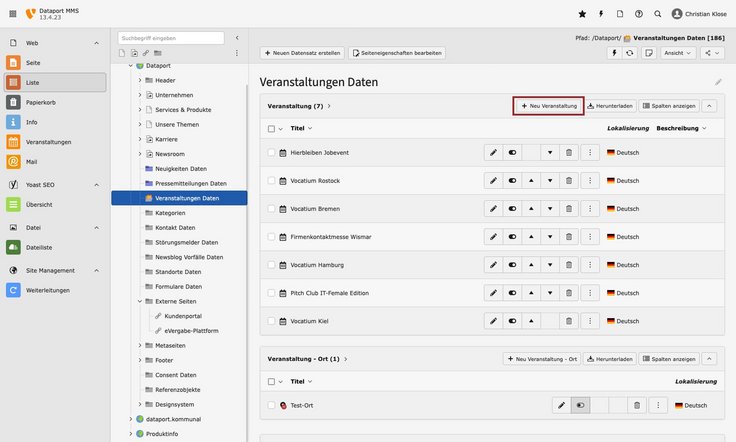Open the help question mark icon

639,14
